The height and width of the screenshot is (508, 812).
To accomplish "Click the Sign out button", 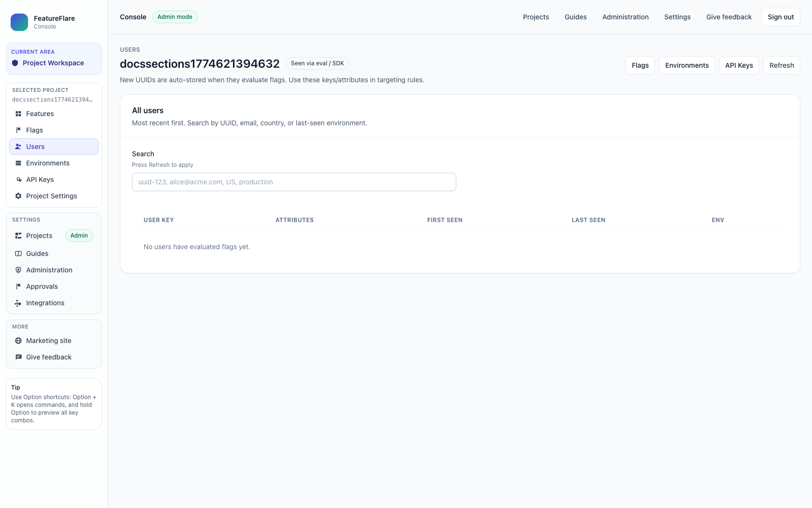I will [x=781, y=17].
